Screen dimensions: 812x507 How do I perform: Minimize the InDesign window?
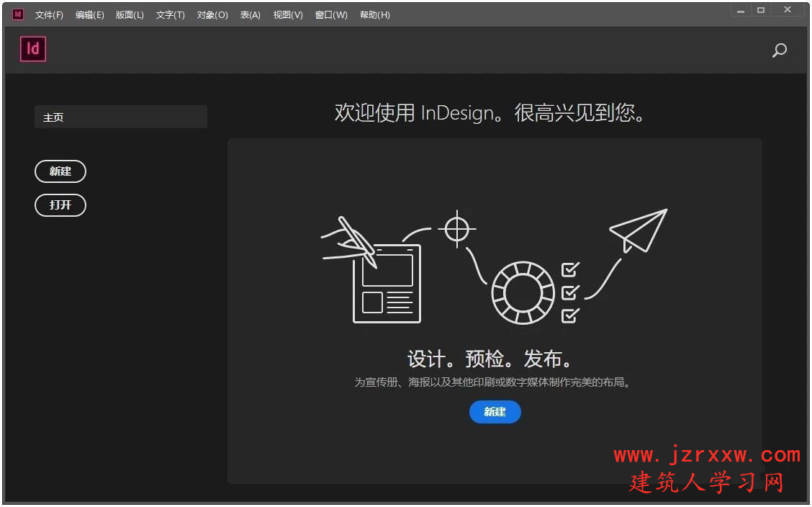pyautogui.click(x=741, y=10)
